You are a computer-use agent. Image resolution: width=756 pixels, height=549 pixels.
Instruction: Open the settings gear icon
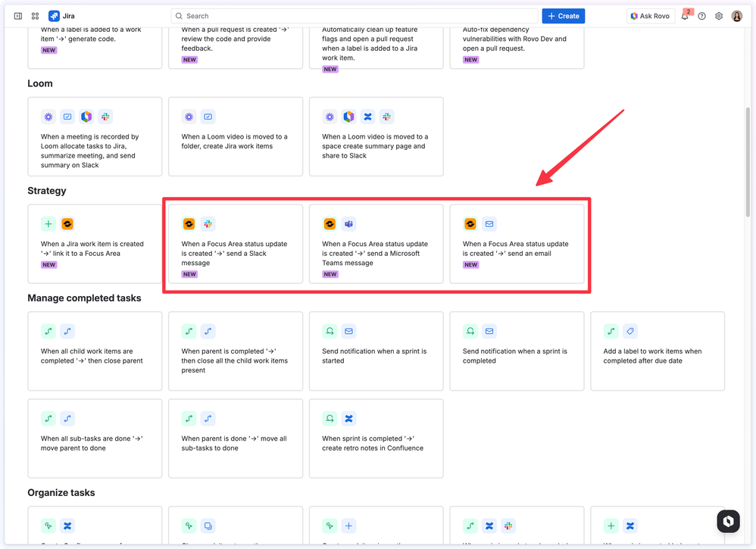pyautogui.click(x=719, y=16)
